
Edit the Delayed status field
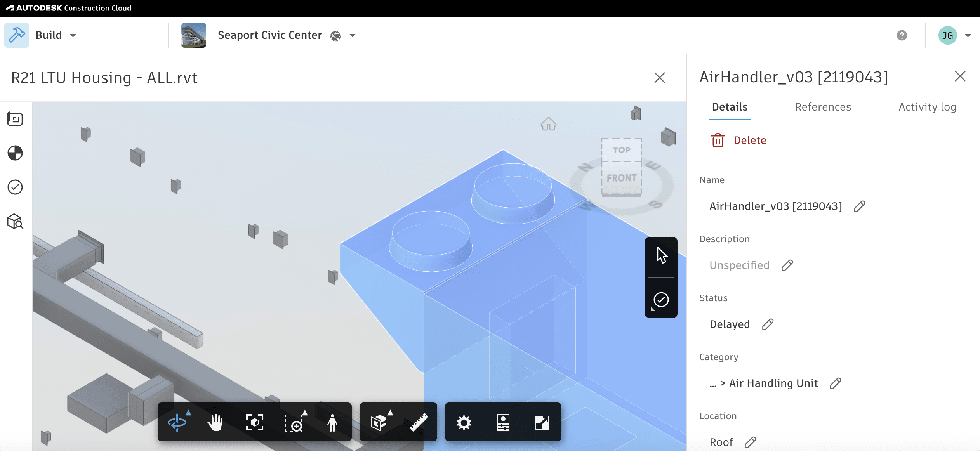coord(768,324)
